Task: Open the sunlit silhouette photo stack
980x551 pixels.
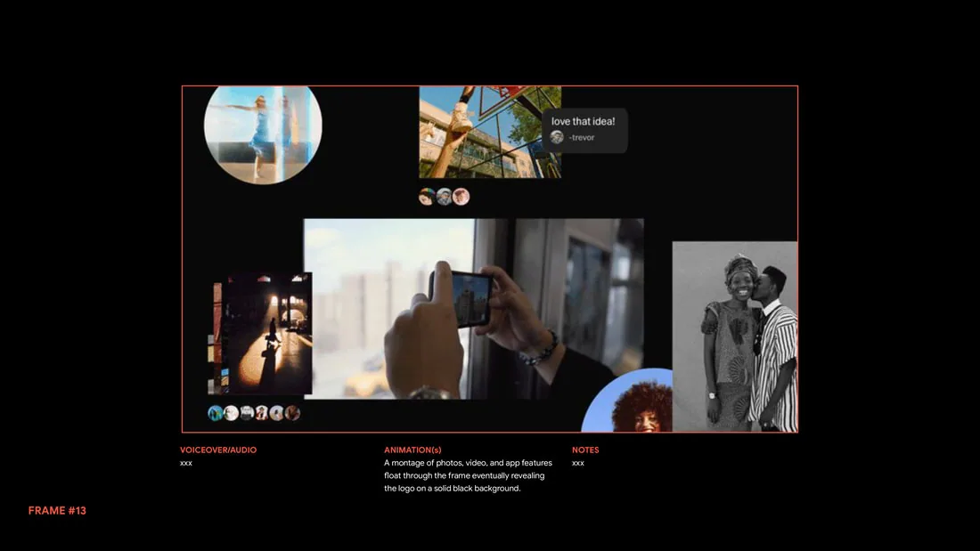Action: pyautogui.click(x=260, y=334)
